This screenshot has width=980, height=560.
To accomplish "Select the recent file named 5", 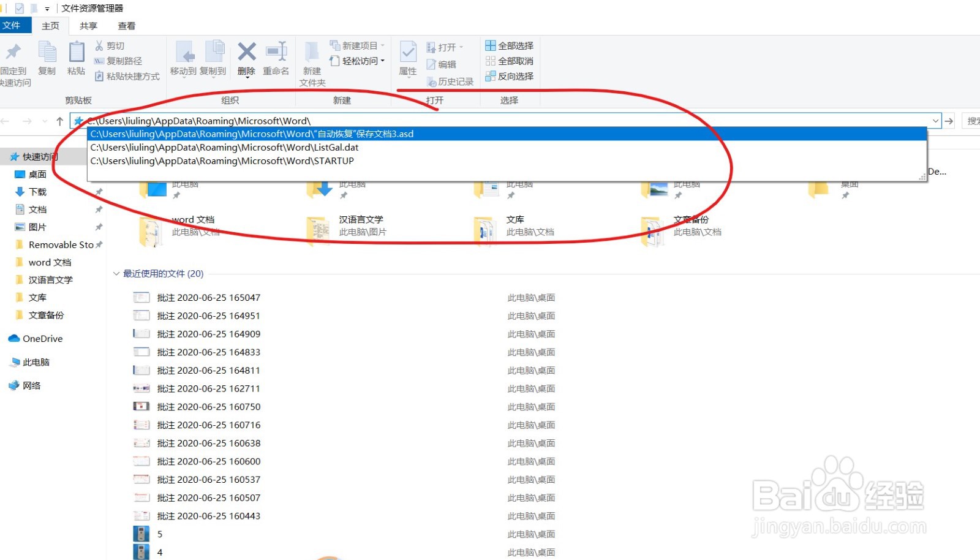I will point(159,534).
